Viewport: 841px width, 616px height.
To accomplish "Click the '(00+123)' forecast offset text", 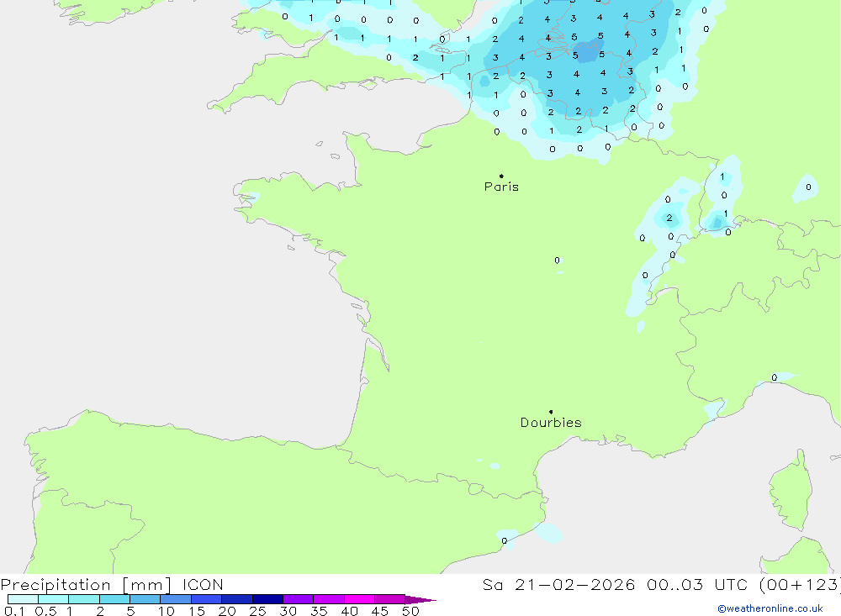I will tap(800, 585).
